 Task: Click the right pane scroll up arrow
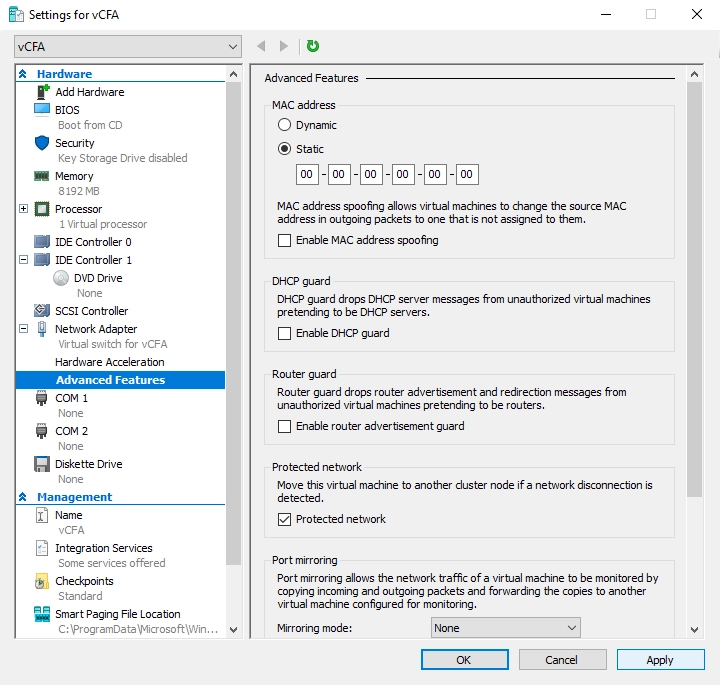(x=694, y=74)
